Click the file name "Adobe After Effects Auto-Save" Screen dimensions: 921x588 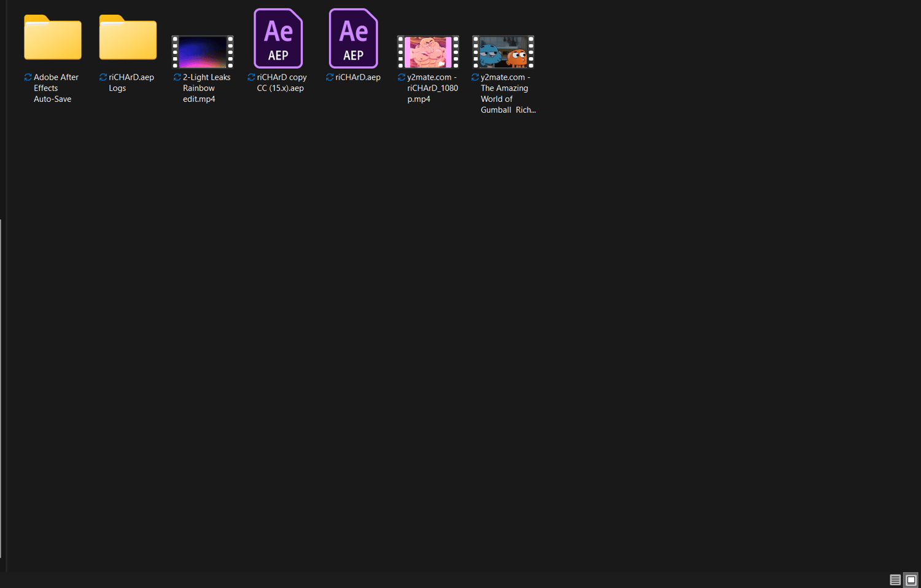56,88
